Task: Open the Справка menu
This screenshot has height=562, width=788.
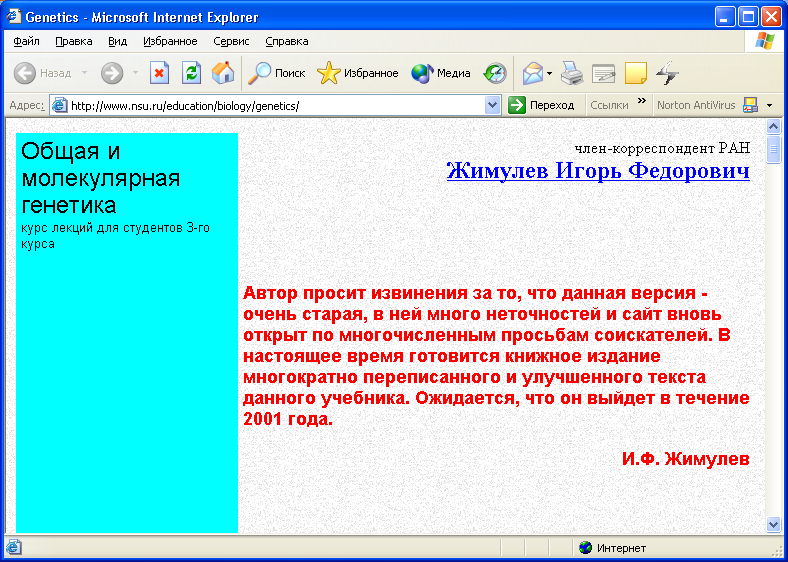Action: pos(287,41)
